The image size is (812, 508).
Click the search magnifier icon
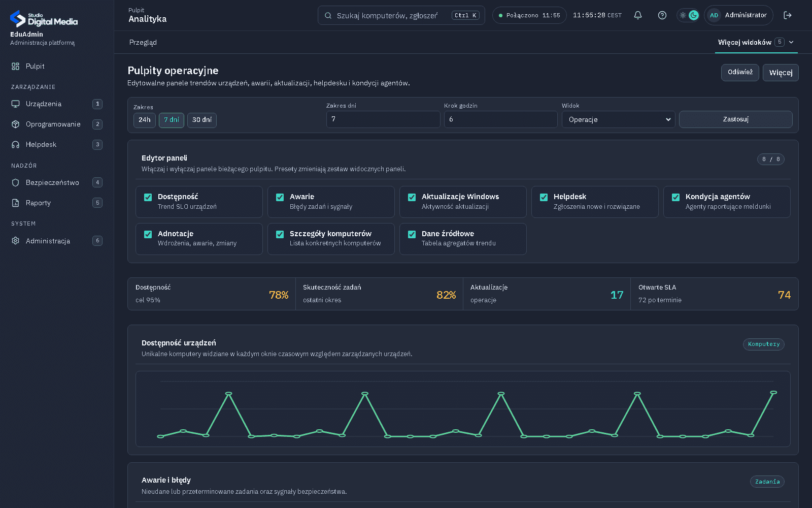pos(328,15)
